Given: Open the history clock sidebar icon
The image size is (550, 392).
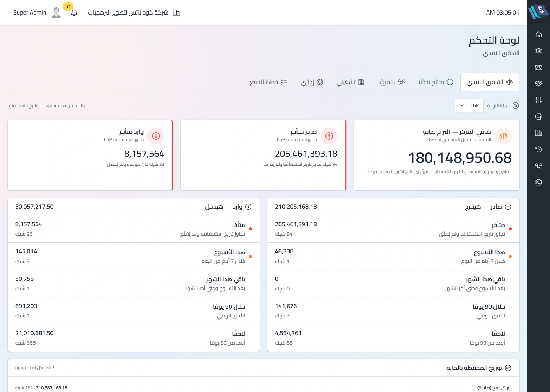Looking at the screenshot, I should point(539,149).
